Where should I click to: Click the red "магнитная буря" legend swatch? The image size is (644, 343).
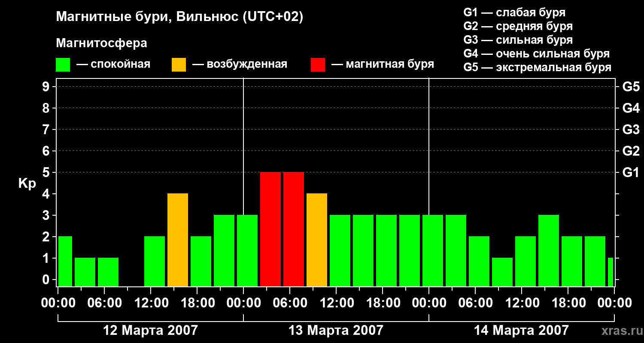point(318,65)
